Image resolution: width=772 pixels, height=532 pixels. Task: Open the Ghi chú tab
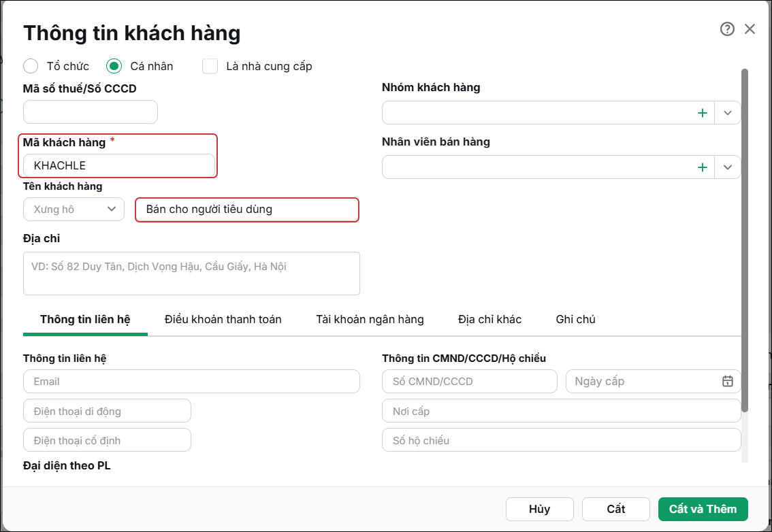575,319
